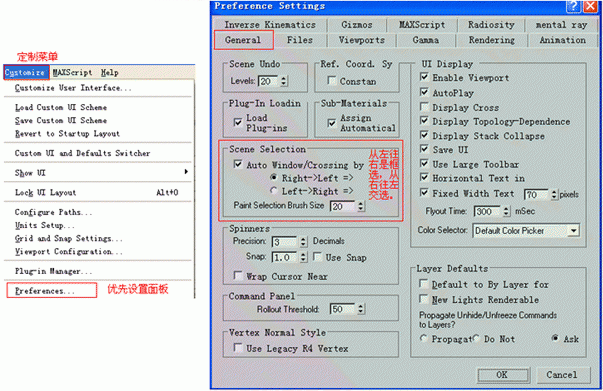
Task: Open the Viewports tab
Action: (361, 40)
